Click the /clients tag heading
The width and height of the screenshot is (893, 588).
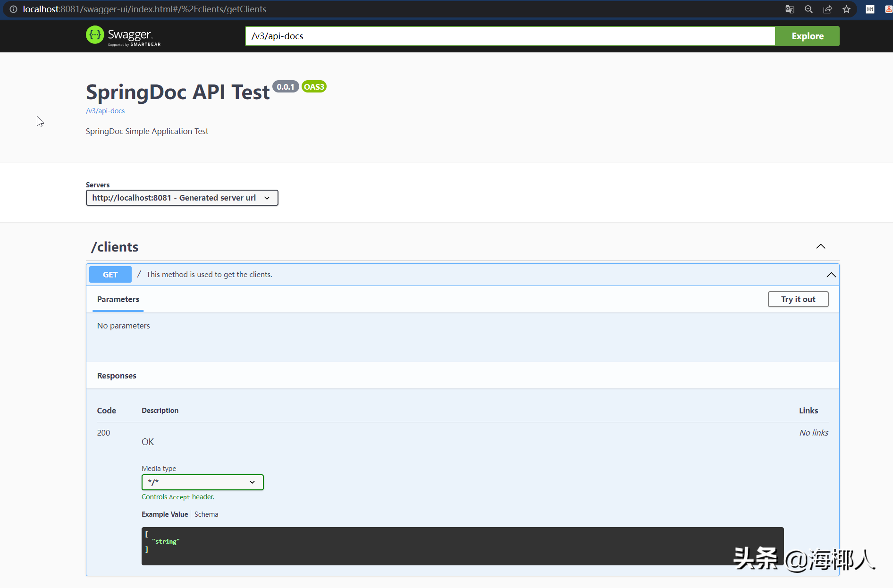[115, 247]
